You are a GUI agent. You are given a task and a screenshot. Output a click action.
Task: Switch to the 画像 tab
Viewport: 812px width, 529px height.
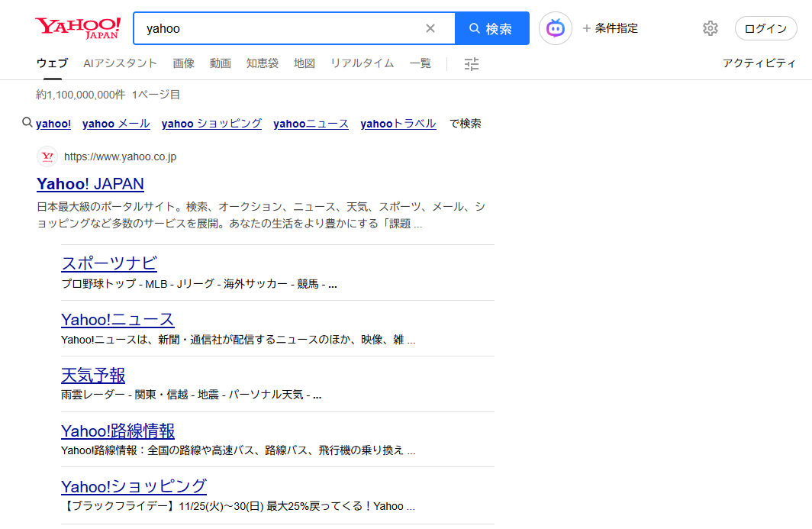[183, 63]
